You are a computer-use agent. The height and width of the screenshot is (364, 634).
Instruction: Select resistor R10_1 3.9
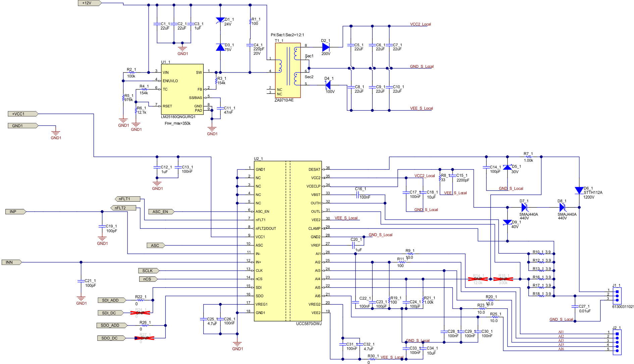click(541, 254)
